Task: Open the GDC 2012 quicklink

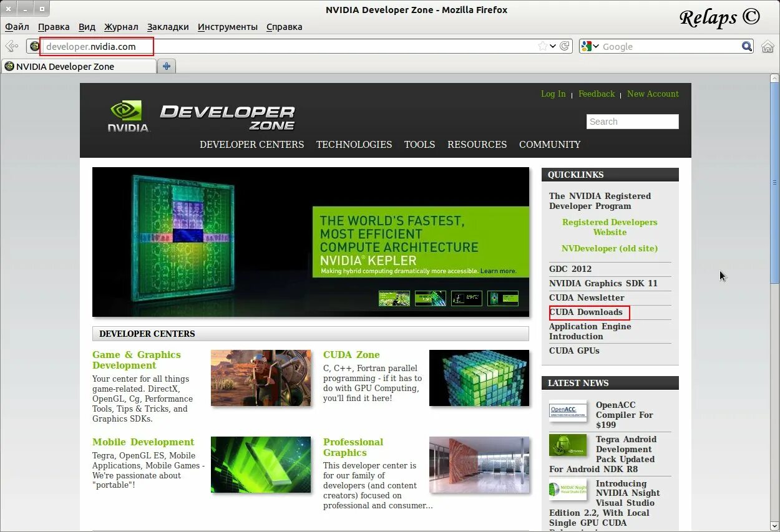Action: tap(570, 269)
